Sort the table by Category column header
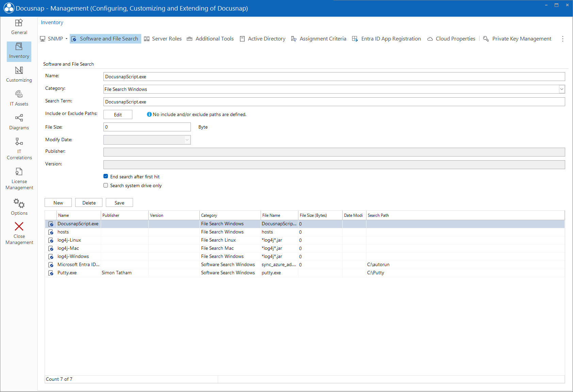This screenshot has width=573, height=392. 230,215
